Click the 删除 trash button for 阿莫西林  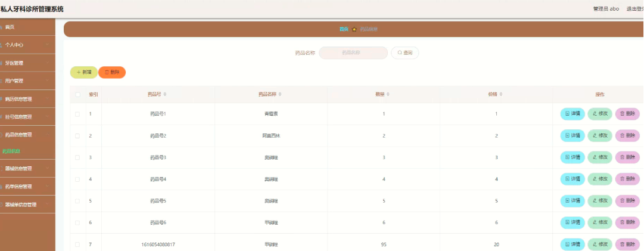[x=627, y=135]
